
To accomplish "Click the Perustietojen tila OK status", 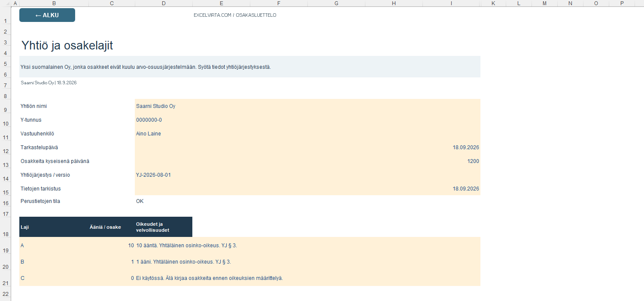I will point(140,201).
